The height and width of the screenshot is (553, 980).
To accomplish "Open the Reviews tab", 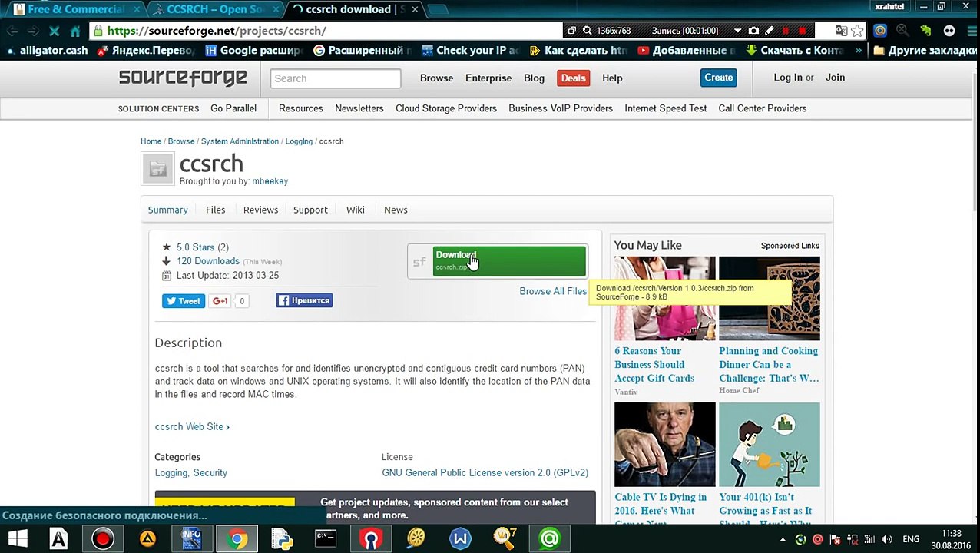I will tap(260, 210).
